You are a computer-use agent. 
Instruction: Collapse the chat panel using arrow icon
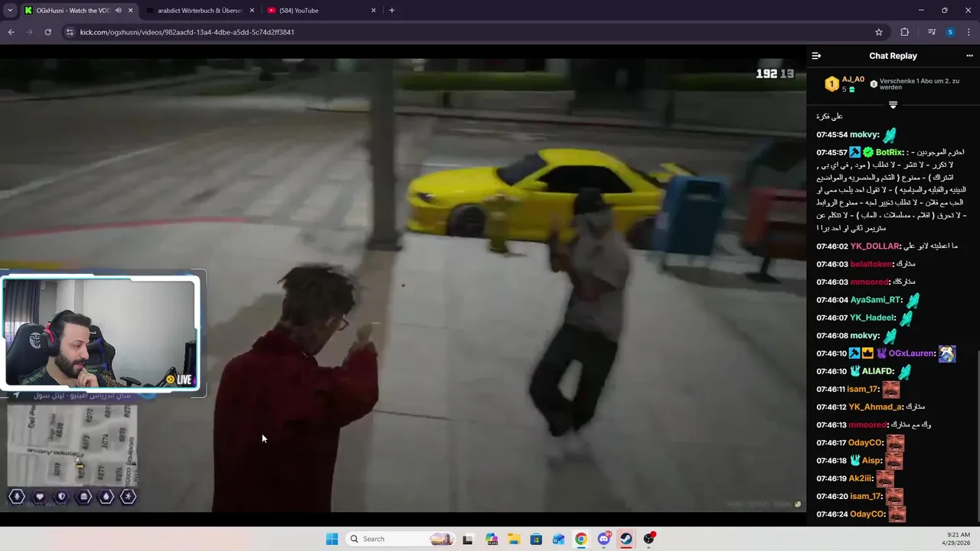coord(816,56)
